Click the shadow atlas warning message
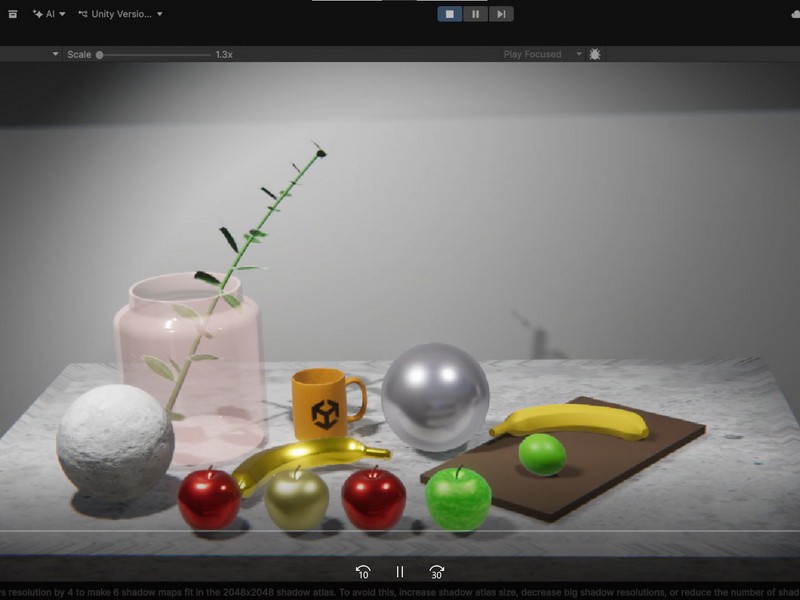The height and width of the screenshot is (600, 800). point(400,592)
